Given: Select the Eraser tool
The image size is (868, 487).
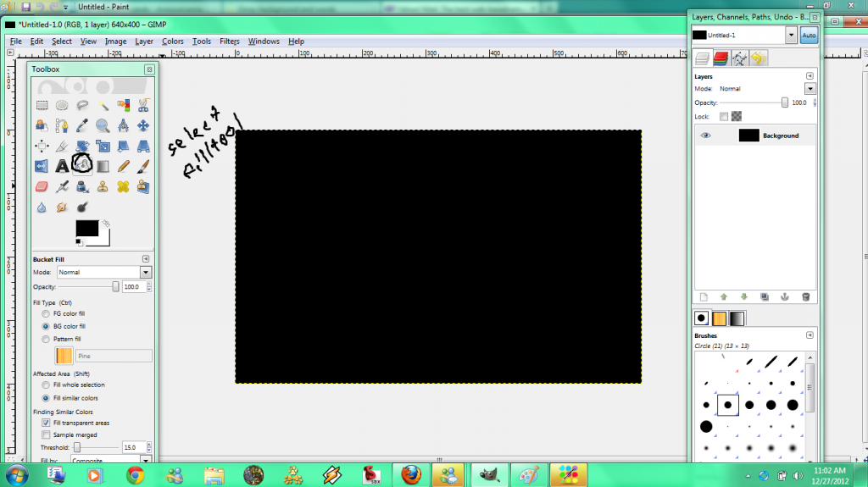Looking at the screenshot, I should (x=42, y=186).
